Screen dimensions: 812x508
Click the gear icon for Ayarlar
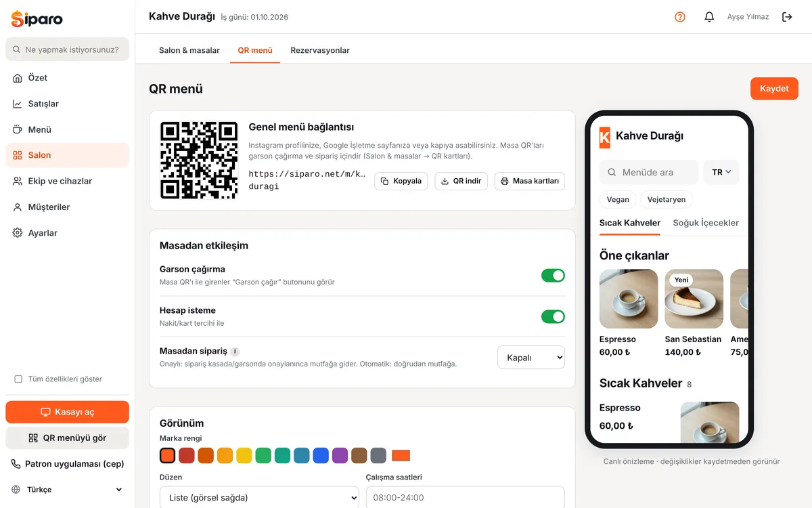pyautogui.click(x=18, y=233)
